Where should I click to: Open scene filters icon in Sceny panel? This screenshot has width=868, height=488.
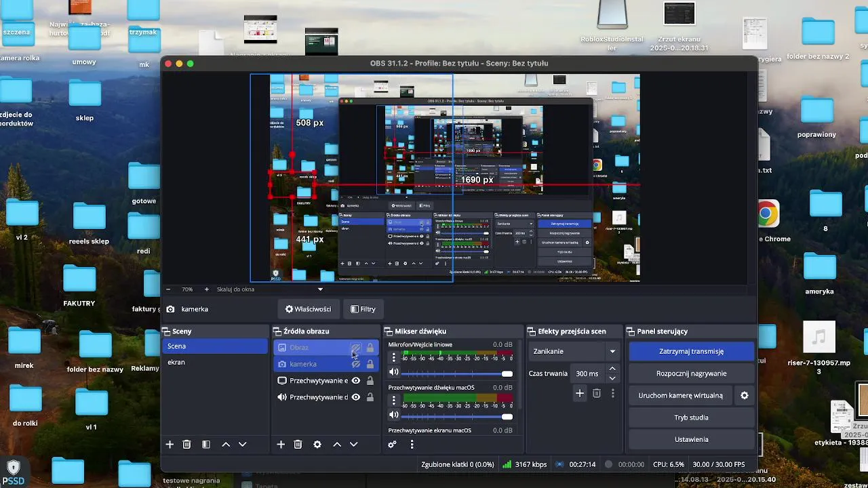coord(206,445)
